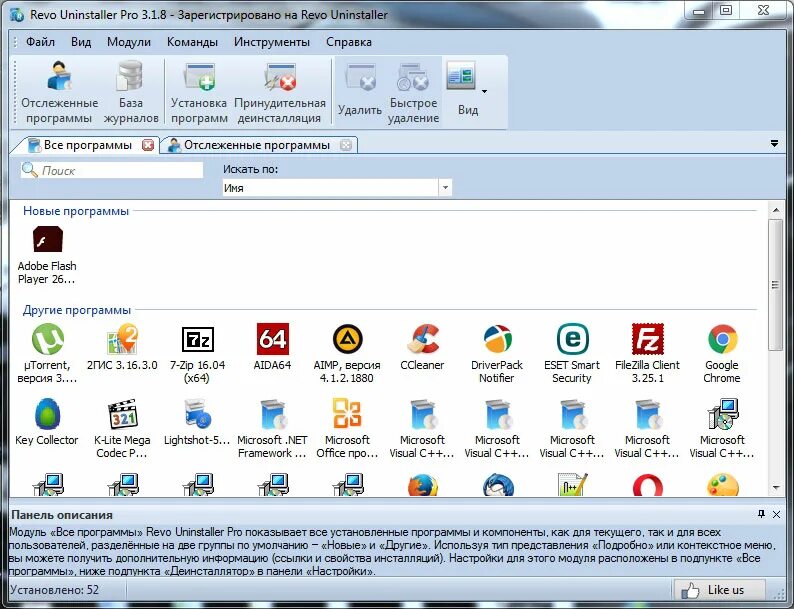The image size is (794, 609).
Task: Expand the Вид toolbar dropdown arrow
Action: 485,92
